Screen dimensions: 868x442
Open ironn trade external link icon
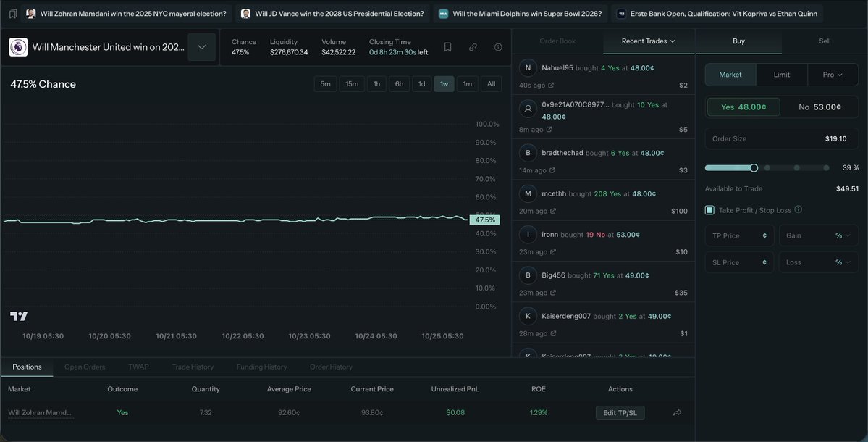coord(553,252)
